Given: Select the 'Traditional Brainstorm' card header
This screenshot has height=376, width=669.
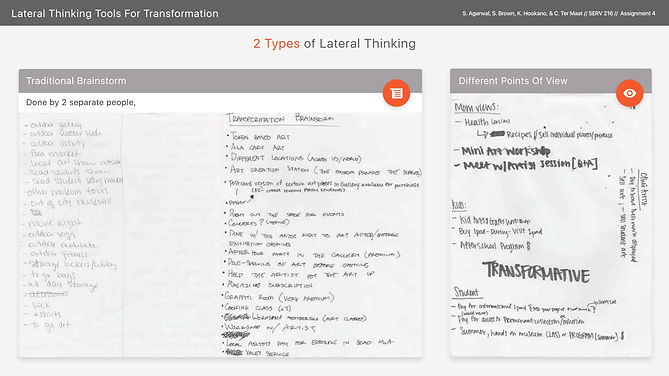Looking at the screenshot, I should pos(220,81).
